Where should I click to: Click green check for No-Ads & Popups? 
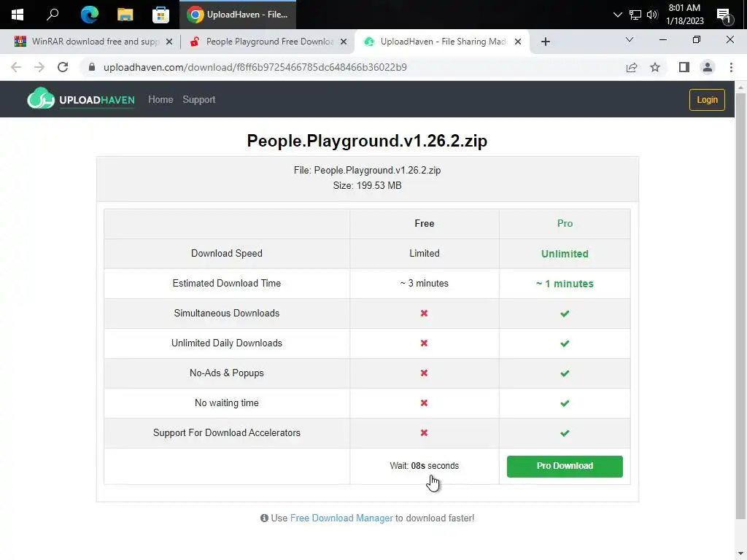click(x=565, y=373)
